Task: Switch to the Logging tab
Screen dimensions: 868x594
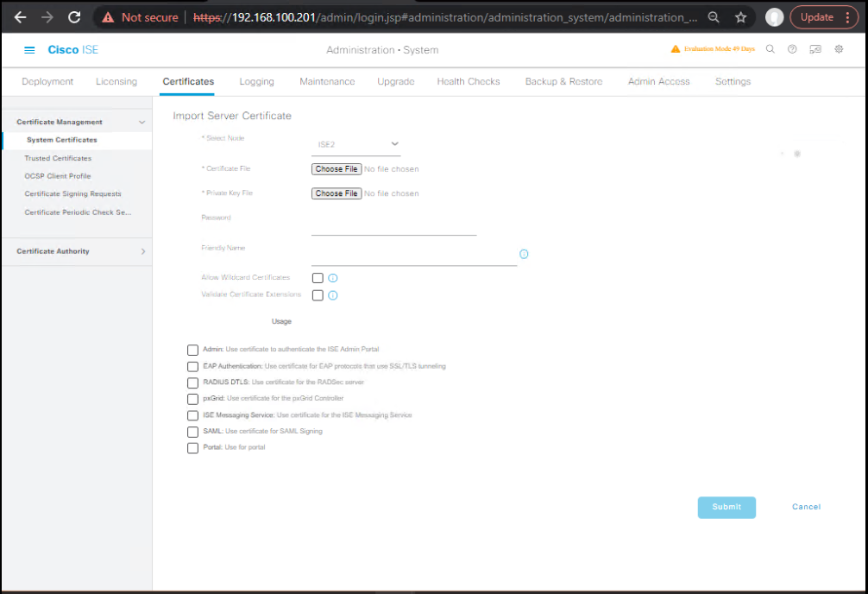Action: click(257, 81)
